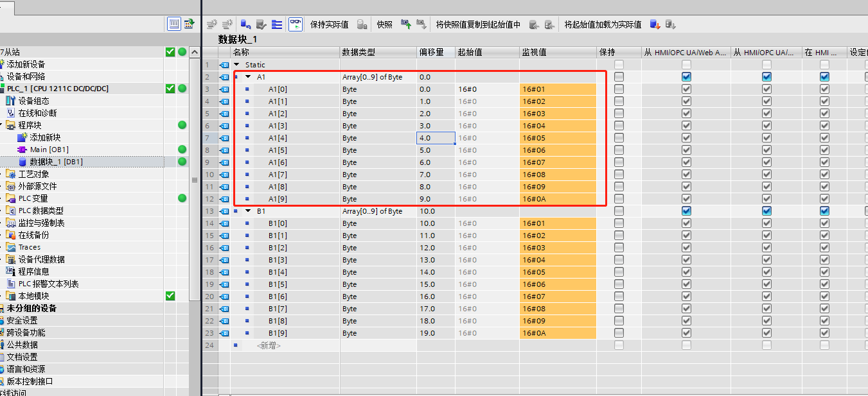Click the 起始值 cell of A1[0]
The image size is (868, 396).
(487, 89)
